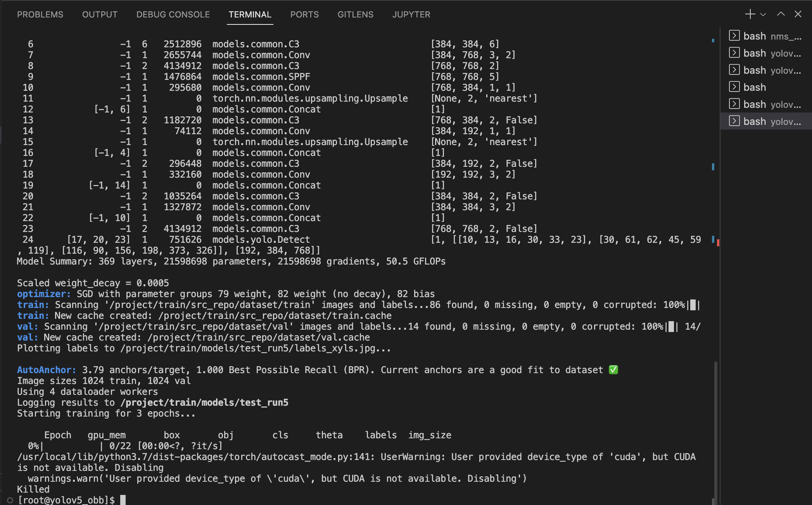Select the bash terminal with no description
Viewport: 812px width, 505px height.
766,87
